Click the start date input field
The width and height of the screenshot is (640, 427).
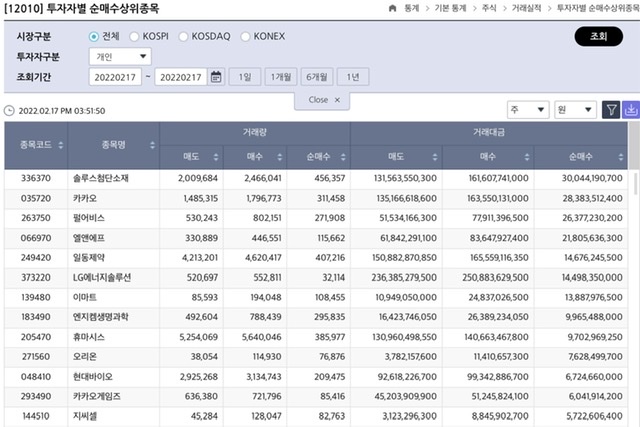pos(115,77)
